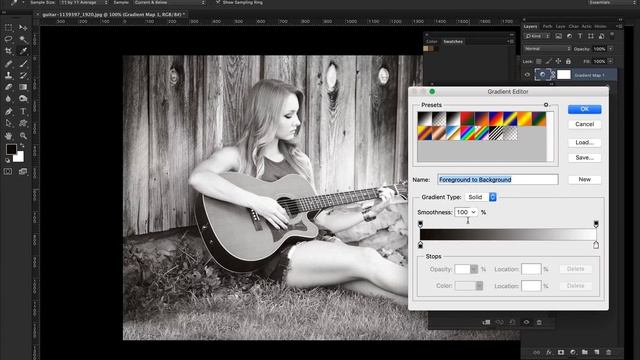The width and height of the screenshot is (640, 360).
Task: Select the Pen tool
Action: (9, 111)
